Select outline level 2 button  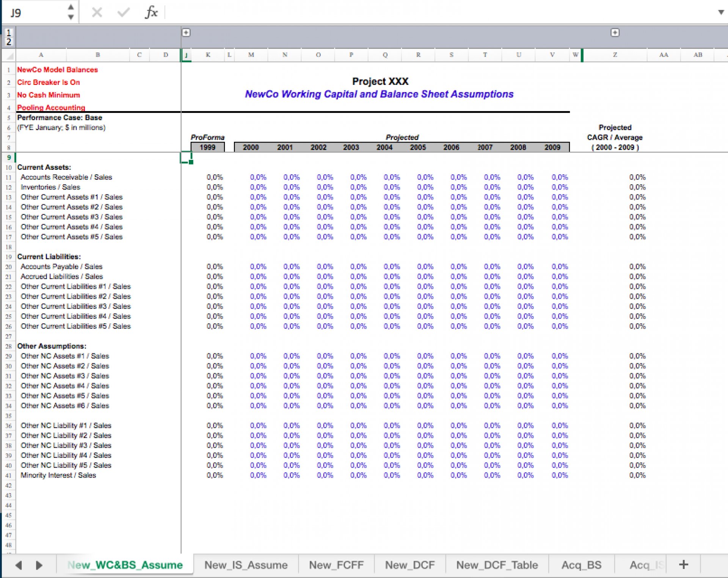click(x=9, y=42)
